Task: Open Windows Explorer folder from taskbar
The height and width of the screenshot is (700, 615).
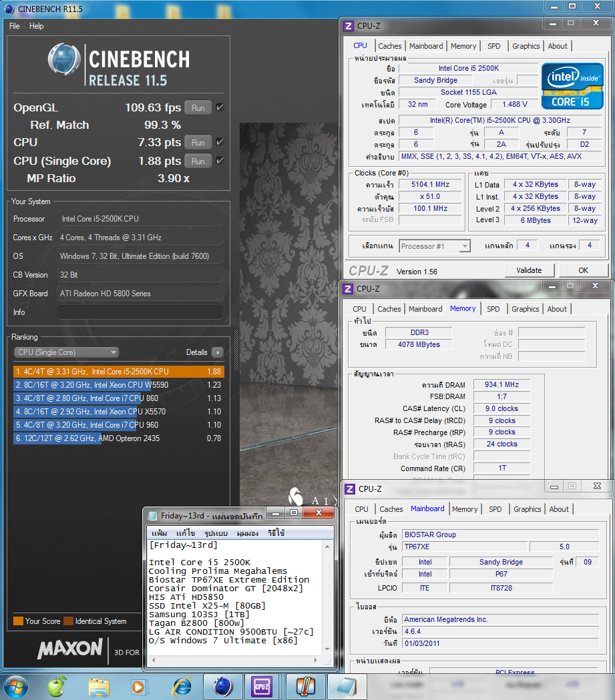Action: 99,687
